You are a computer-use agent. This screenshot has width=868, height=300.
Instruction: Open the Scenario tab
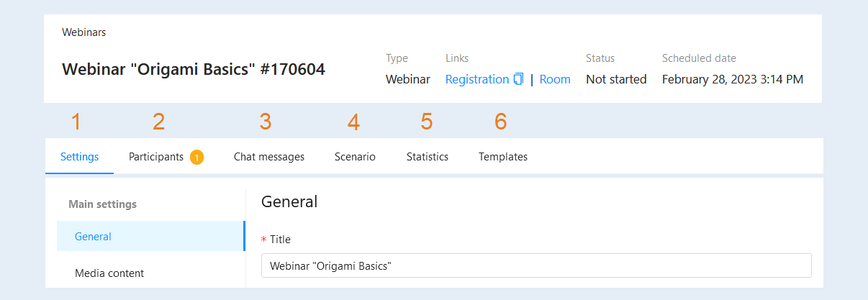click(355, 156)
